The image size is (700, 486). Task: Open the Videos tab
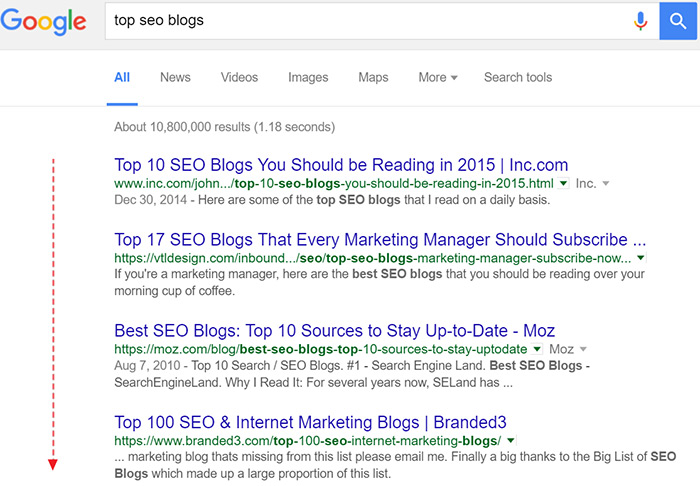click(x=239, y=78)
